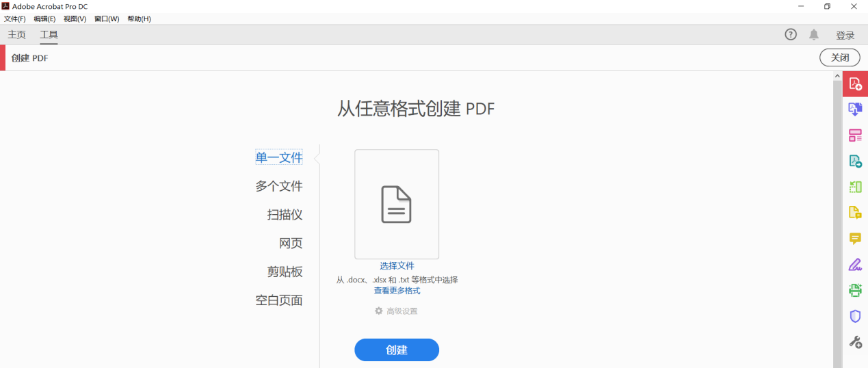Select the 单一文件 option
Screen dimensions: 868x368
pyautogui.click(x=279, y=157)
